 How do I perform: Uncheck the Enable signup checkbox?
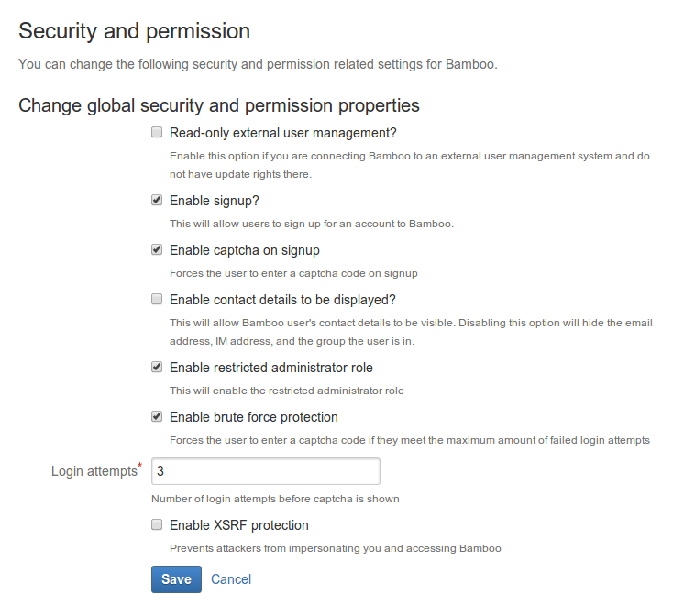[x=157, y=201]
